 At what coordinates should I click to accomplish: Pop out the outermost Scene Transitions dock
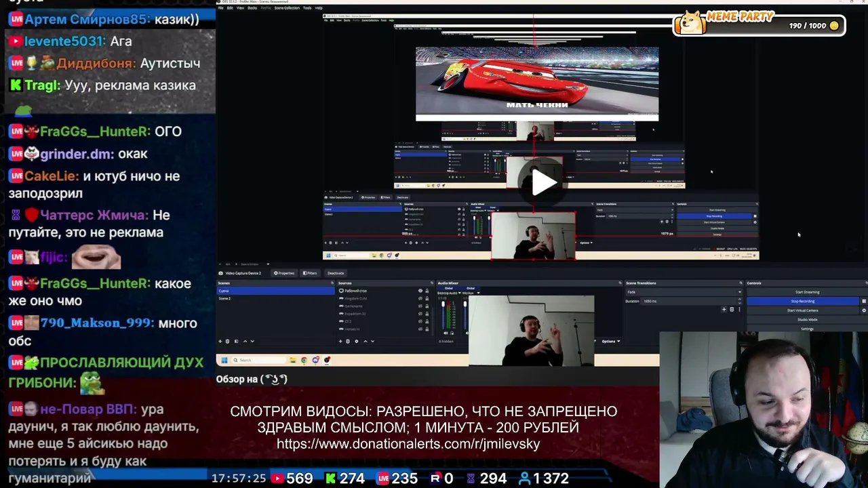click(741, 283)
